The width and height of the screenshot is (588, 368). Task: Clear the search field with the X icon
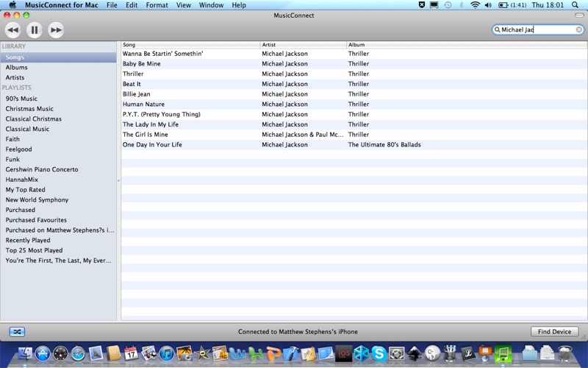[x=579, y=29]
